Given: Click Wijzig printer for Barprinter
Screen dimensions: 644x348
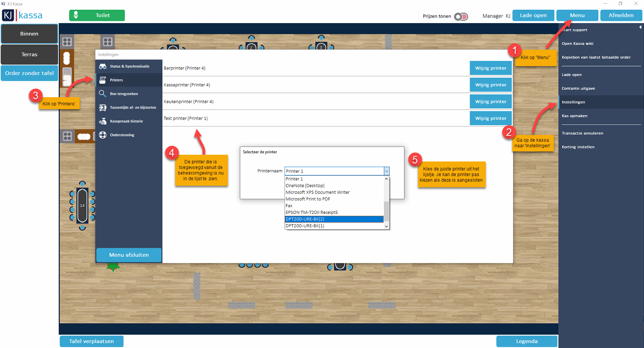Looking at the screenshot, I should click(491, 68).
